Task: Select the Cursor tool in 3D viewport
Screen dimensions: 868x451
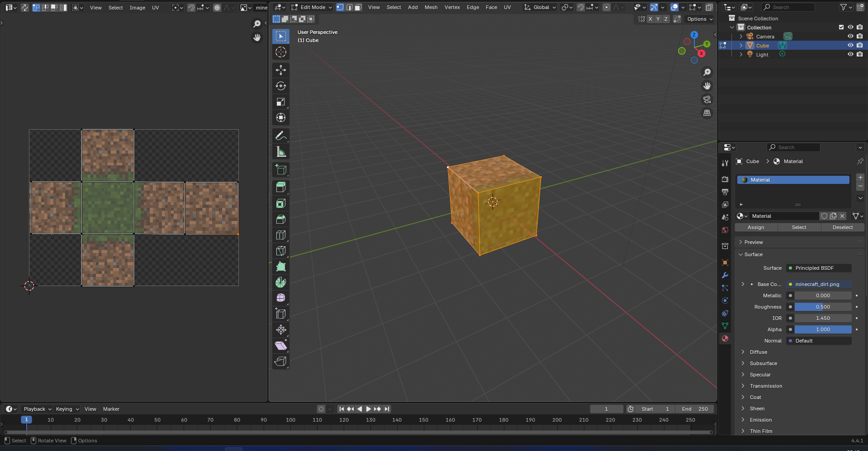Action: pos(281,52)
